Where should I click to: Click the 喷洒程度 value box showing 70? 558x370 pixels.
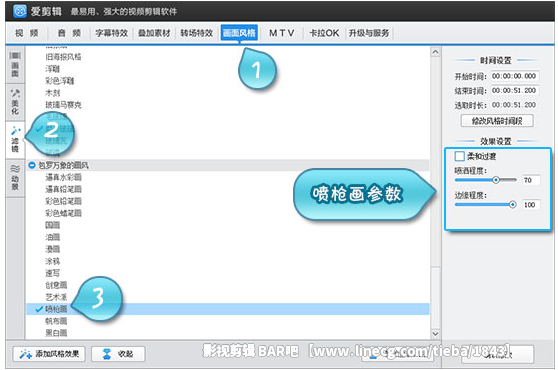[x=531, y=180]
